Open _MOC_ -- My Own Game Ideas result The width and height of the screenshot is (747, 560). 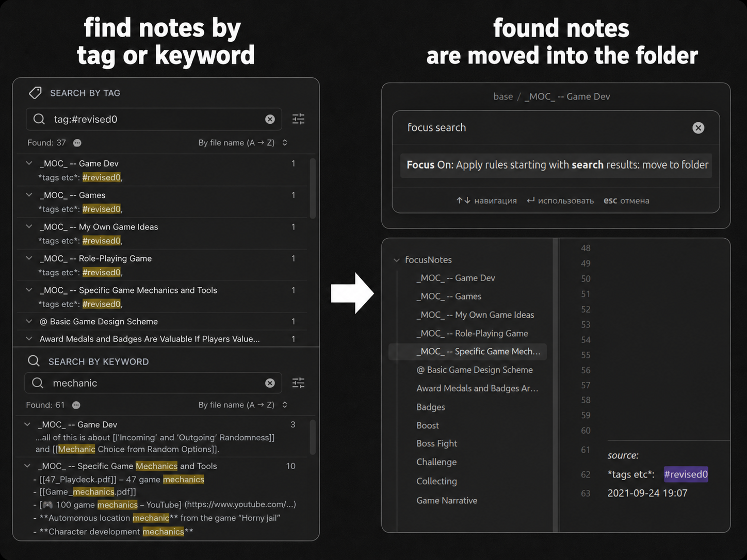99,227
